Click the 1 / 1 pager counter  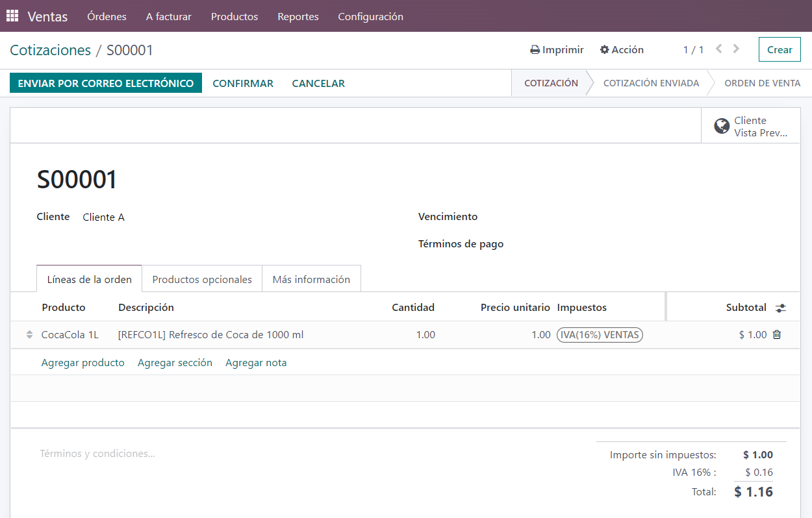point(693,50)
